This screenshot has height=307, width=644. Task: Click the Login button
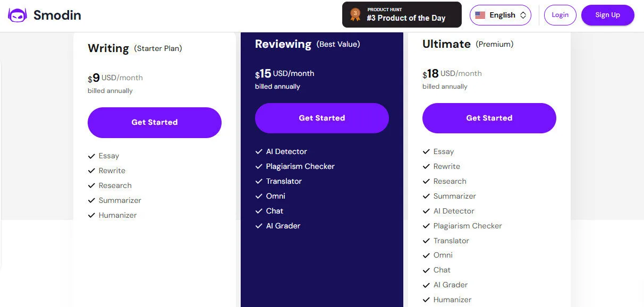[560, 15]
